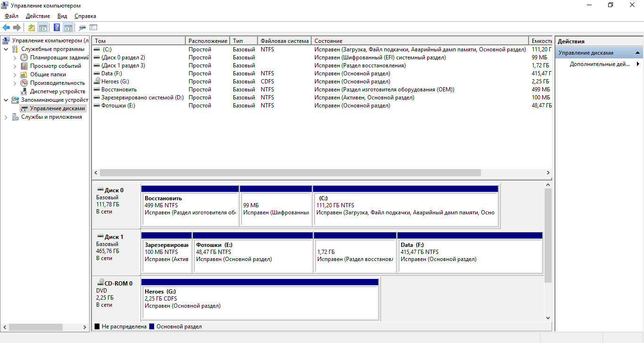Select the Зарезервировано системой (D:) row
This screenshot has height=343, width=644.
322,98
